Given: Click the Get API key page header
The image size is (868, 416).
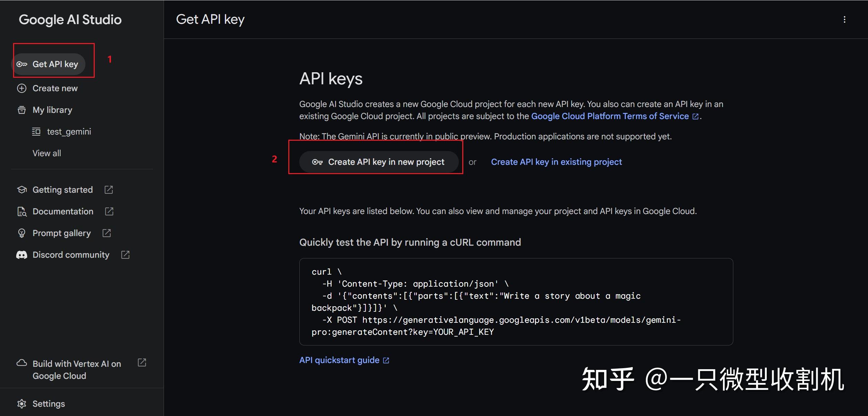Looking at the screenshot, I should point(210,19).
